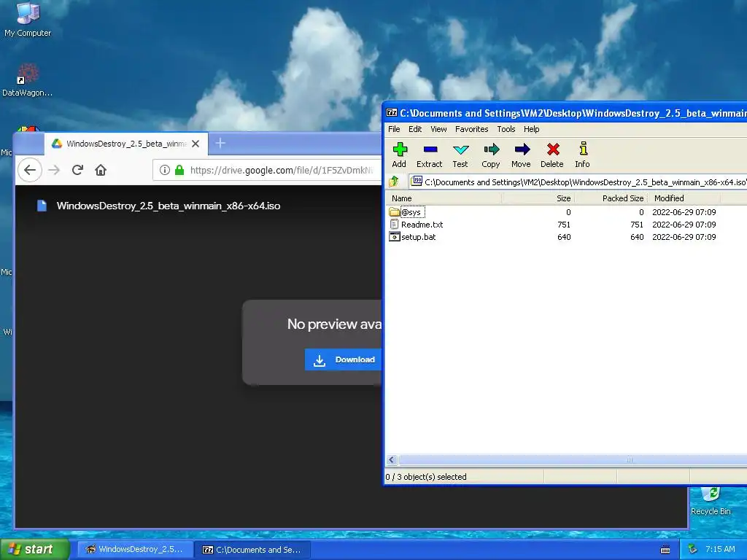Open the Help menu in 7-Zip

[532, 129]
